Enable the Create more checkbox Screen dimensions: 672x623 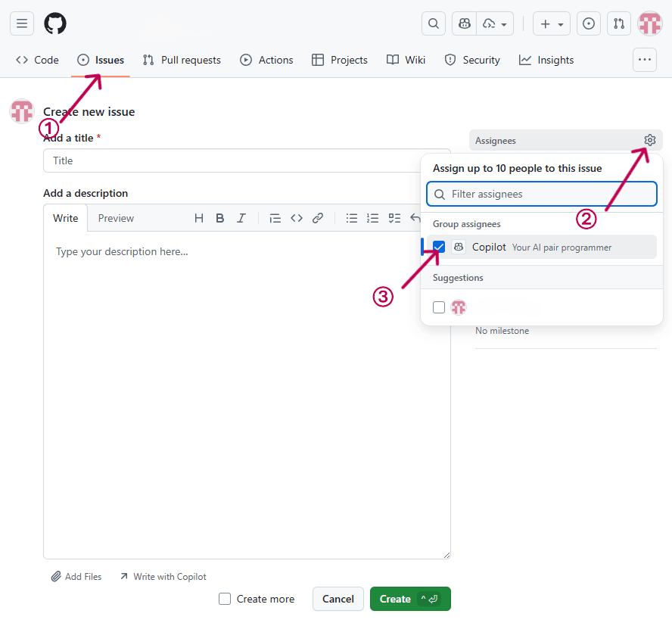(x=225, y=599)
